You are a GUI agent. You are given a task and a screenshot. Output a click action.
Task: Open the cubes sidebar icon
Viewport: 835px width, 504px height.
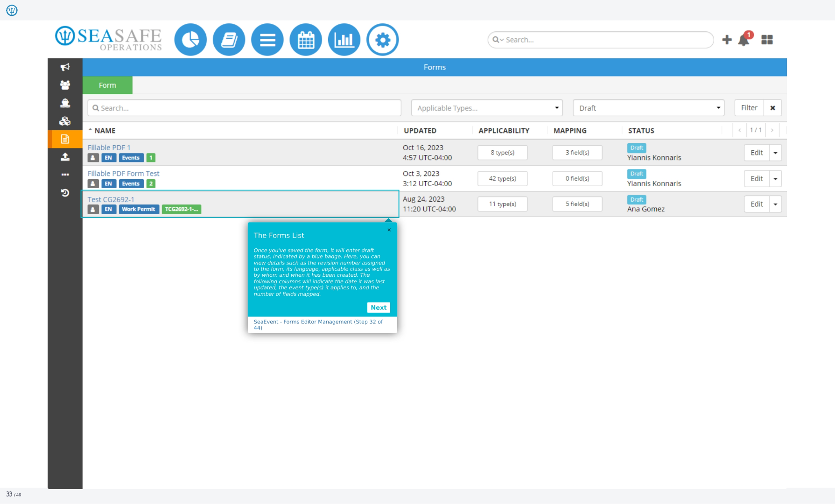[x=65, y=121]
